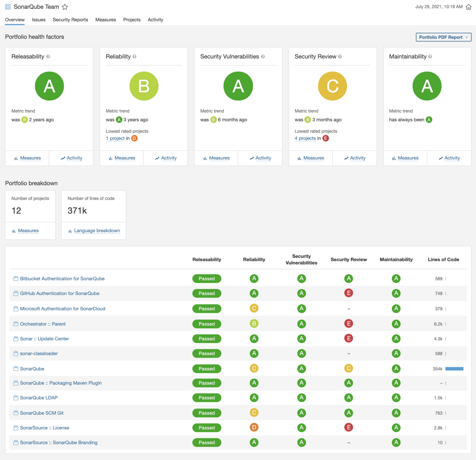Click Sonar Update Center Security Review E rating

coord(348,338)
